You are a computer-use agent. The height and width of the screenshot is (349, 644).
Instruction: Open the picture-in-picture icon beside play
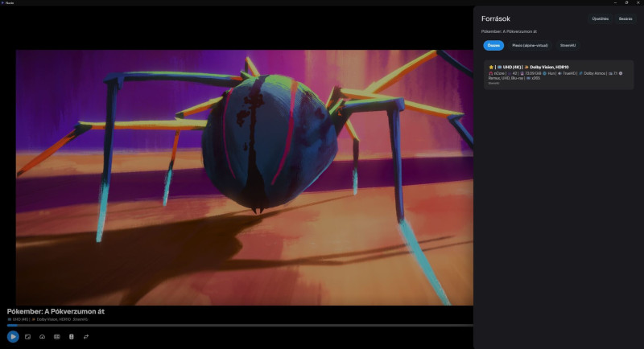(27, 337)
